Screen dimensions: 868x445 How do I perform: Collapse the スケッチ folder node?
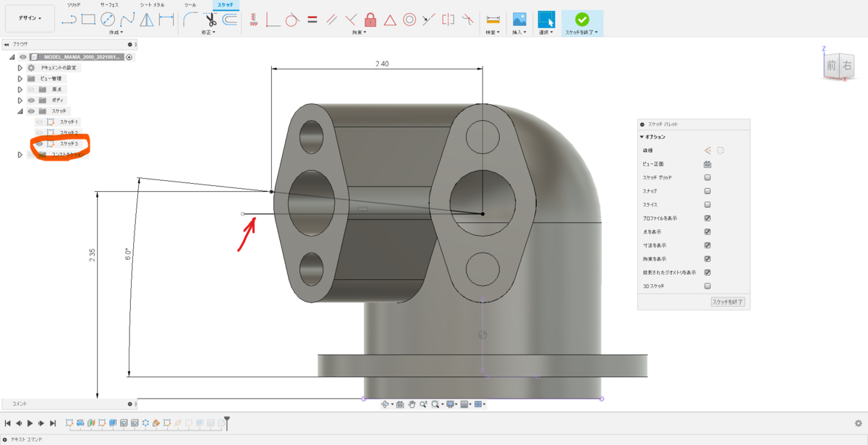20,111
